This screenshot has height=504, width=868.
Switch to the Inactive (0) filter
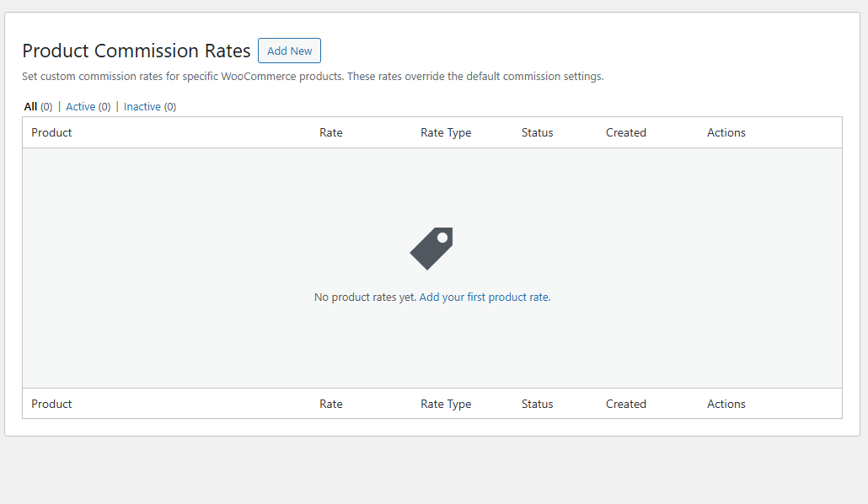coord(143,106)
